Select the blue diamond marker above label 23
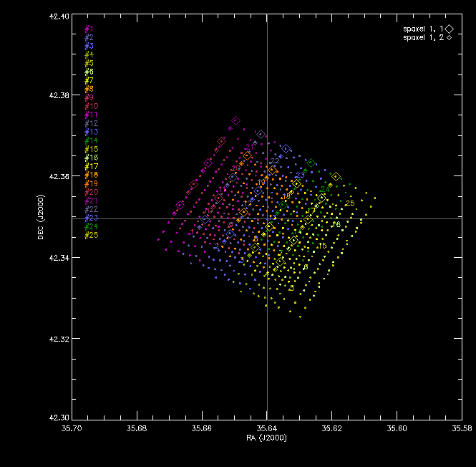 (286, 149)
